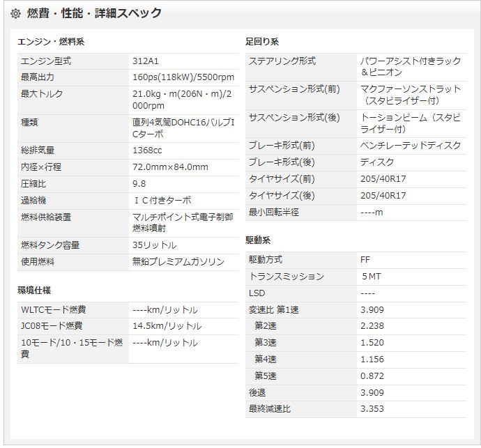Click the 変速比 第1速 label
This screenshot has width=481, height=448.
pos(274,310)
